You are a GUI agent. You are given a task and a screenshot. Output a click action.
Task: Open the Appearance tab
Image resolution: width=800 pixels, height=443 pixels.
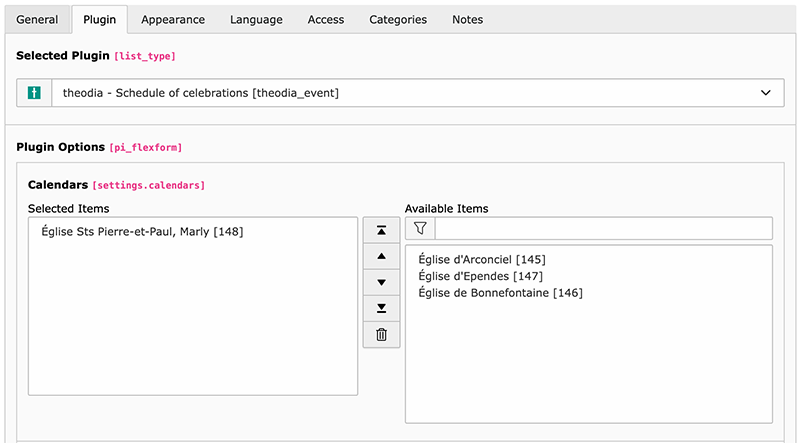coord(173,19)
